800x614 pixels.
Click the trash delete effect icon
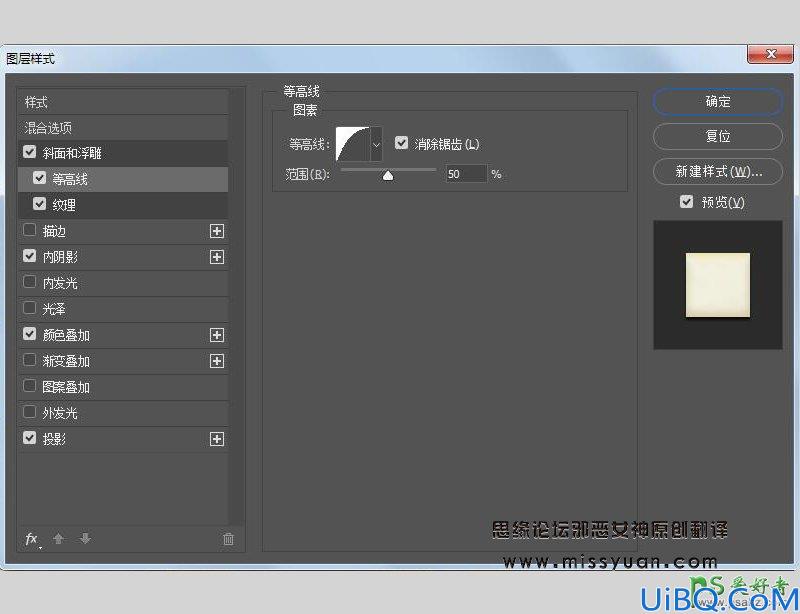tap(228, 539)
